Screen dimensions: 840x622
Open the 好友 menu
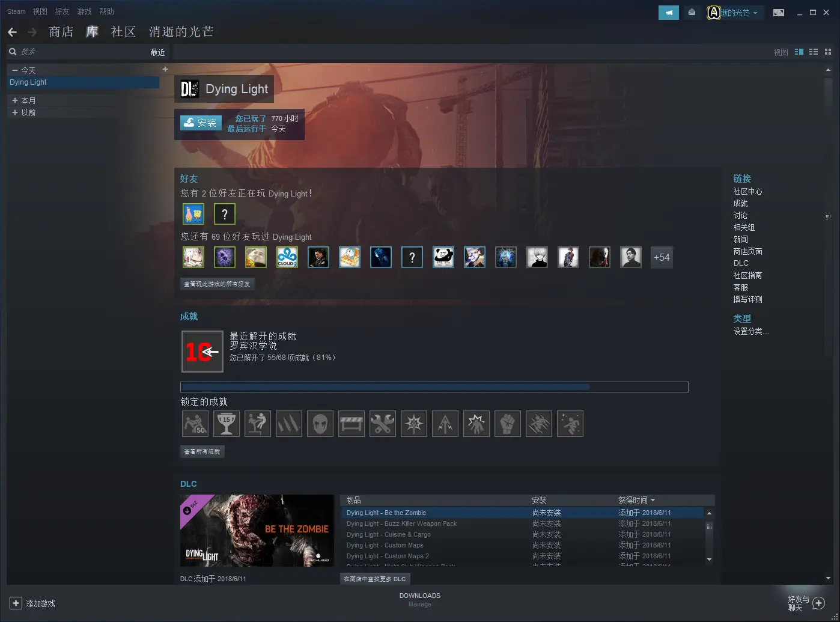click(62, 11)
